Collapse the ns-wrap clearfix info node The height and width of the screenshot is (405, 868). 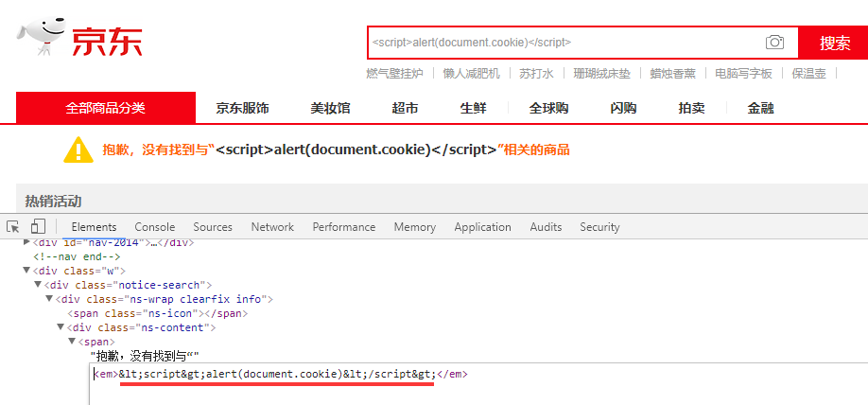pyautogui.click(x=49, y=299)
